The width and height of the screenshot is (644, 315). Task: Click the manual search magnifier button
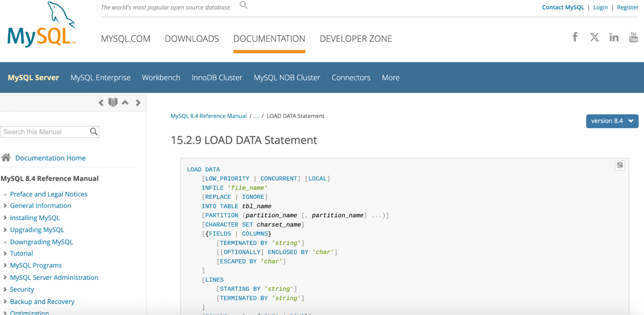(94, 132)
